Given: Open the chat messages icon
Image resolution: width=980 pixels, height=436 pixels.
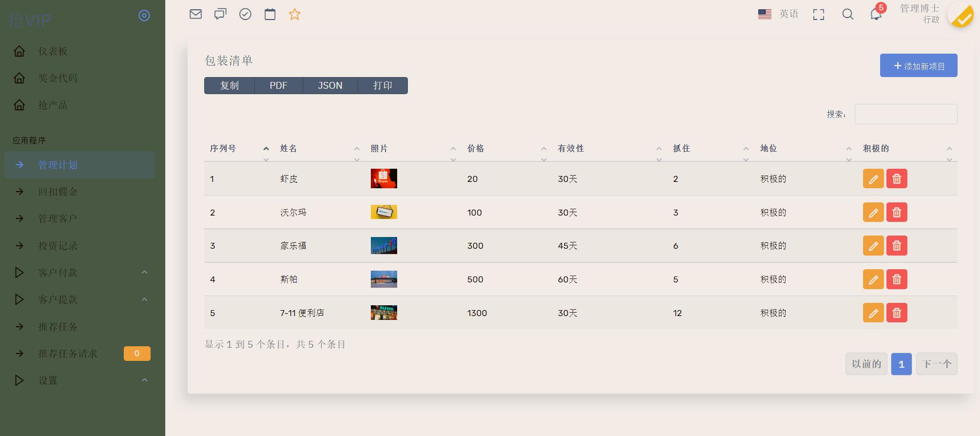Looking at the screenshot, I should [x=220, y=14].
